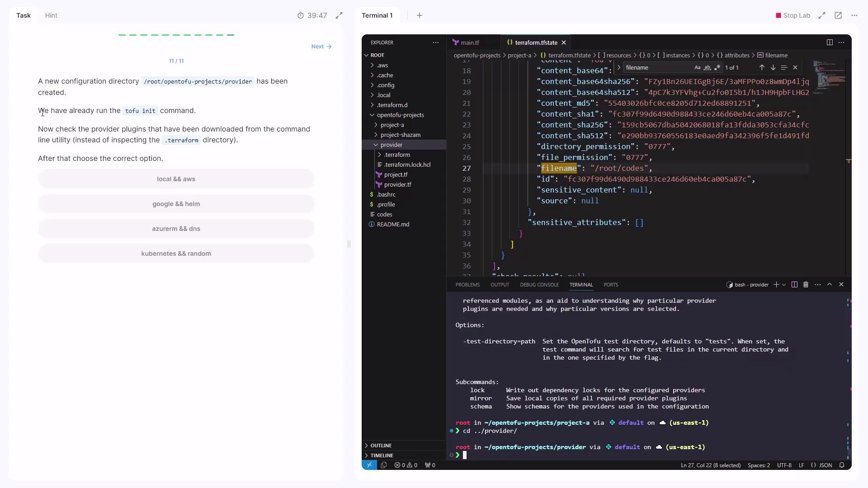
Task: Toggle match case in find widget
Action: (697, 68)
